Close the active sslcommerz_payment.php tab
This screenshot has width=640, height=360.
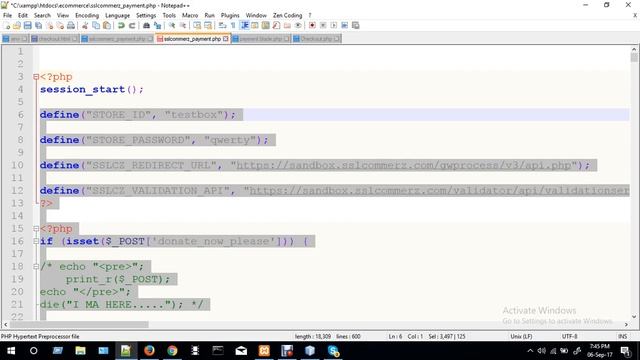tap(226, 39)
